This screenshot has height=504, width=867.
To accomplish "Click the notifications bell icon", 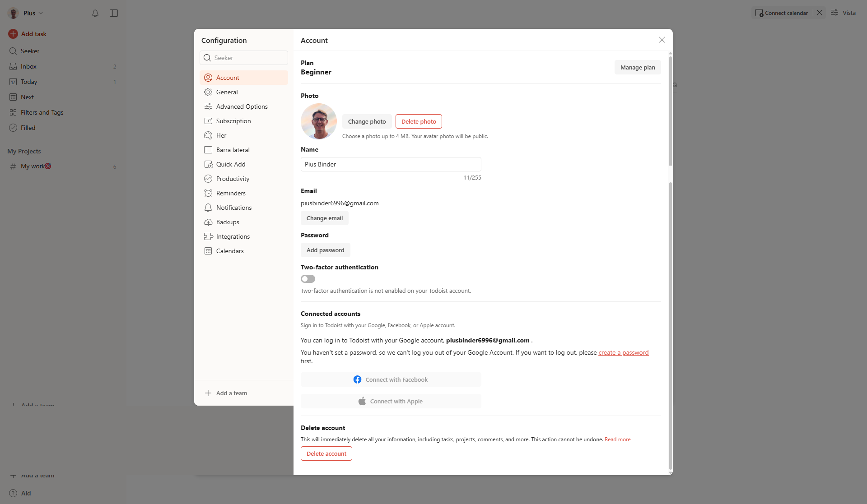I will coord(95,13).
